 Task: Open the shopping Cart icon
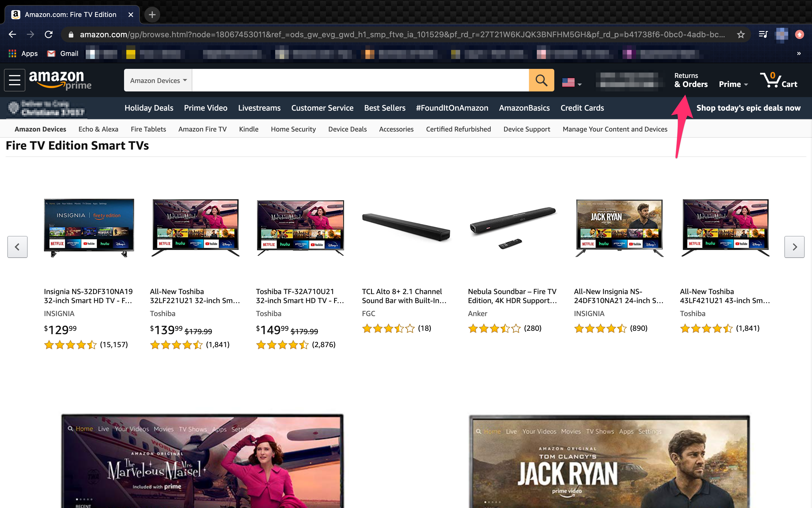point(779,80)
